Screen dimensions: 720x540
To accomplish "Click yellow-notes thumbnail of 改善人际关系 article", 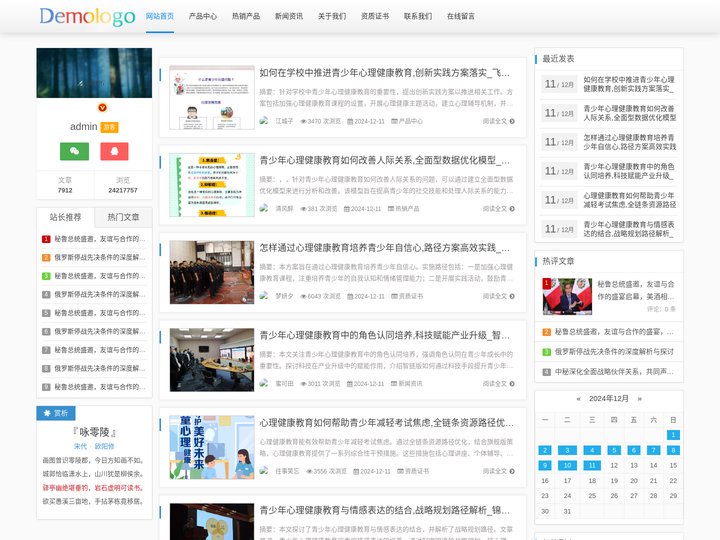I will point(212,185).
